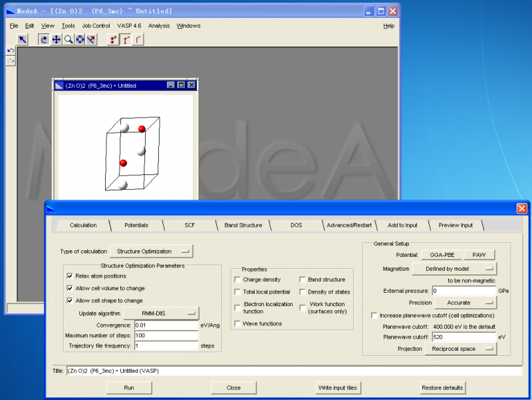Select the arrow pointer tool
Image resolution: width=532 pixels, height=400 pixels.
(x=22, y=39)
